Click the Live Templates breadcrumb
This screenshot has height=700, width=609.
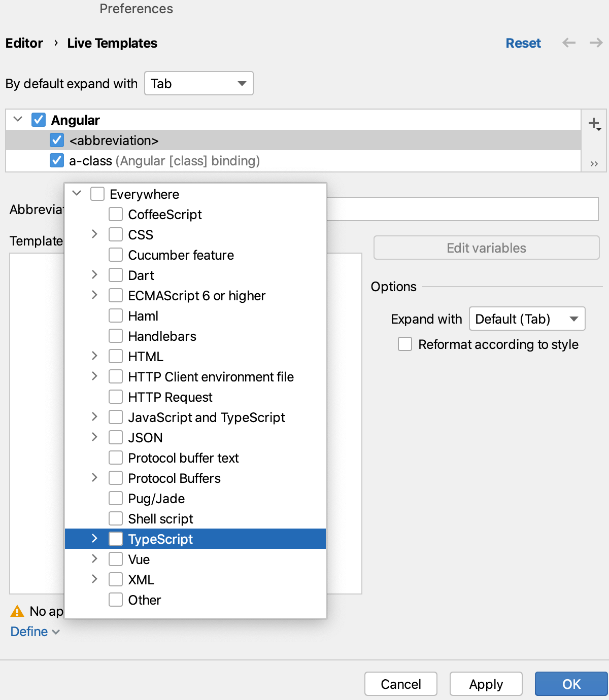(112, 43)
